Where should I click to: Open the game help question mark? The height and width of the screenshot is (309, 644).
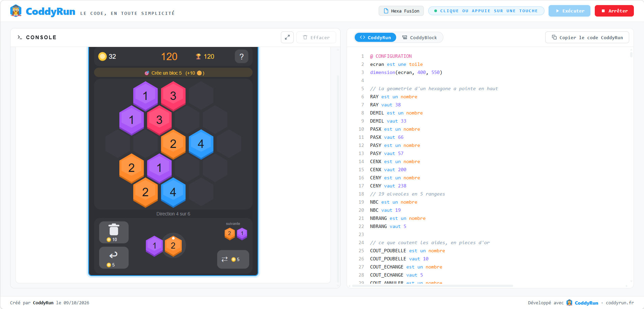click(x=241, y=56)
